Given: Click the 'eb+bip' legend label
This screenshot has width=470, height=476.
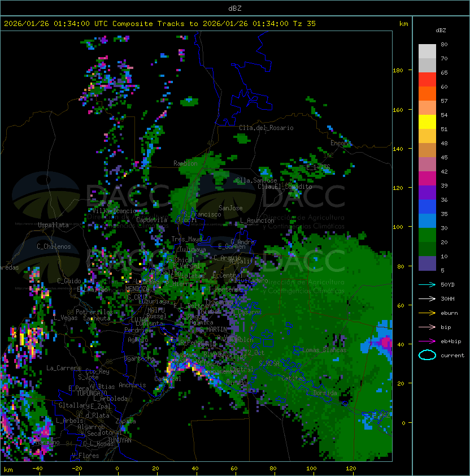Looking at the screenshot, I should click(451, 341).
